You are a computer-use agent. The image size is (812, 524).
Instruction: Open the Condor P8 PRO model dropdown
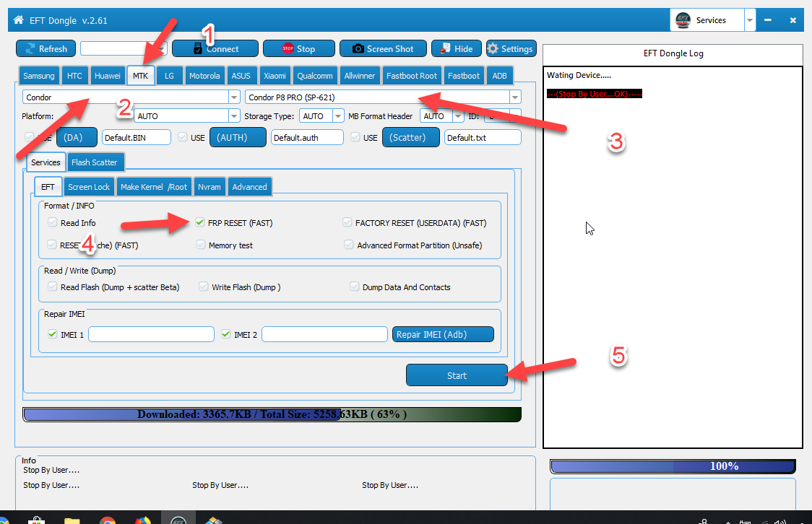pyautogui.click(x=515, y=97)
